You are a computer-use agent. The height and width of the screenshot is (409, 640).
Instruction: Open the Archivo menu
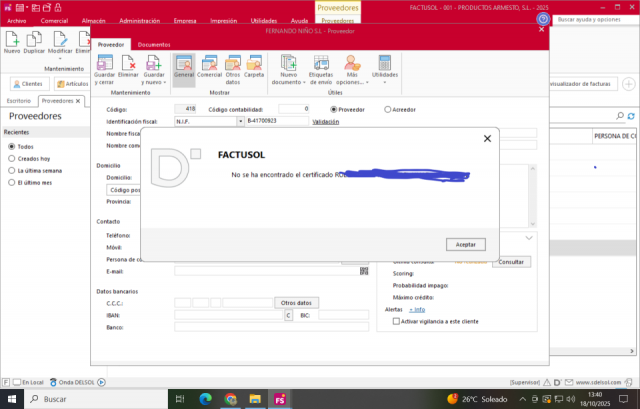(x=17, y=21)
